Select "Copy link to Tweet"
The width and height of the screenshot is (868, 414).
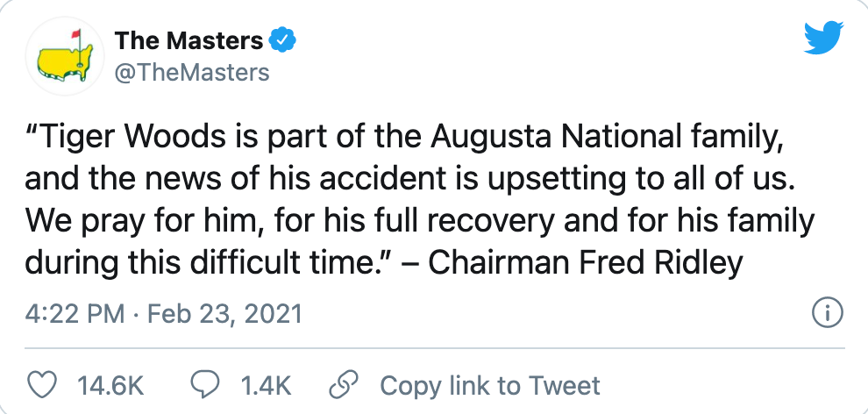coord(490,386)
